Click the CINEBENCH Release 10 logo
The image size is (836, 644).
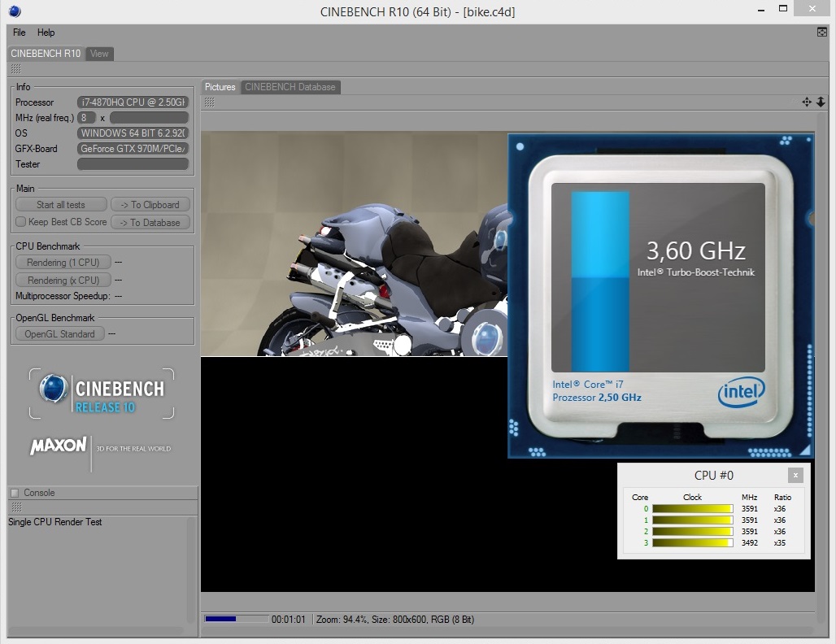click(x=102, y=394)
